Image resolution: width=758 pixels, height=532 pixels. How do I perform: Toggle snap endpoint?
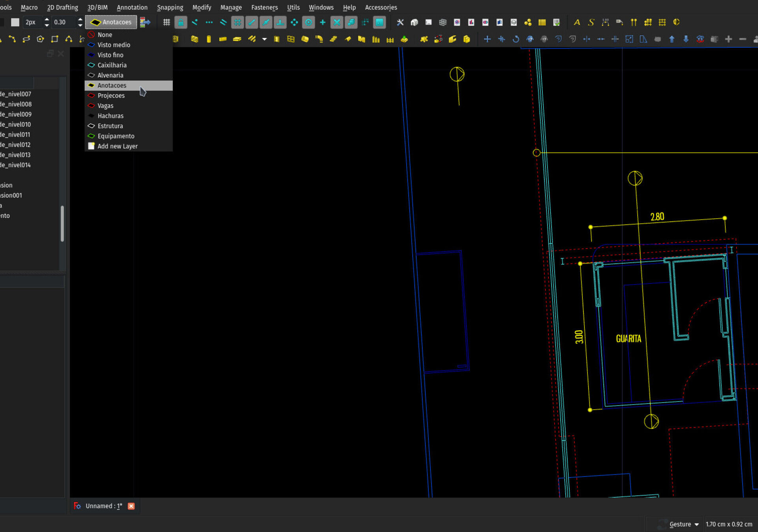pyautogui.click(x=252, y=22)
